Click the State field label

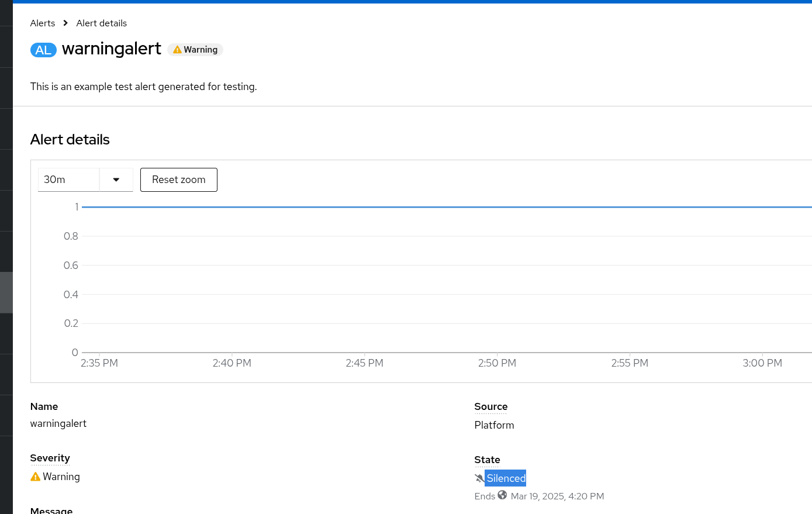[x=487, y=460]
